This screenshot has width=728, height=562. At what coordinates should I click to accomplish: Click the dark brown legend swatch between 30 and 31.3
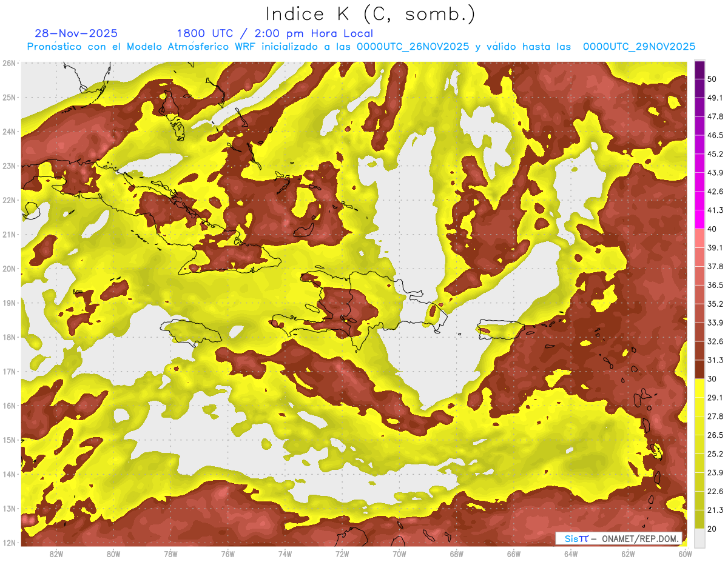tap(699, 370)
